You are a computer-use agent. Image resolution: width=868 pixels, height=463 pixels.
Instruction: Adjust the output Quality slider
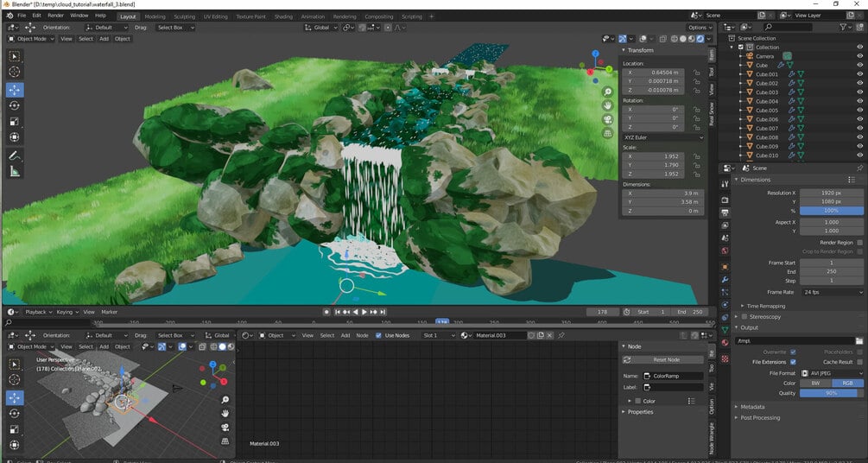coord(831,392)
